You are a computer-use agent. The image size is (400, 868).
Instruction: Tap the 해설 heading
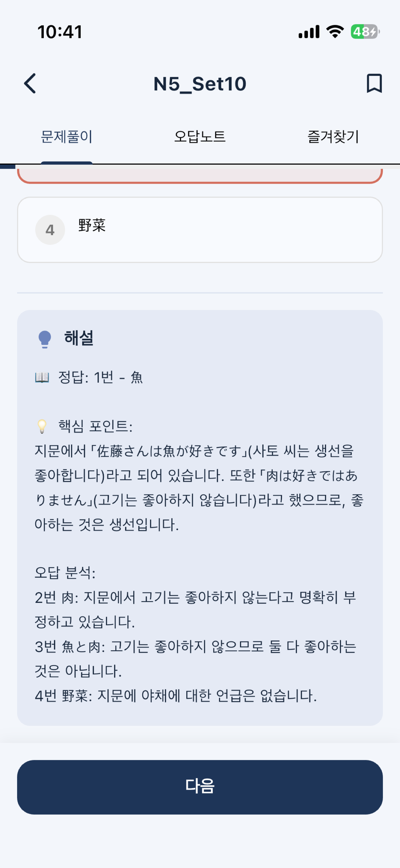tap(79, 338)
